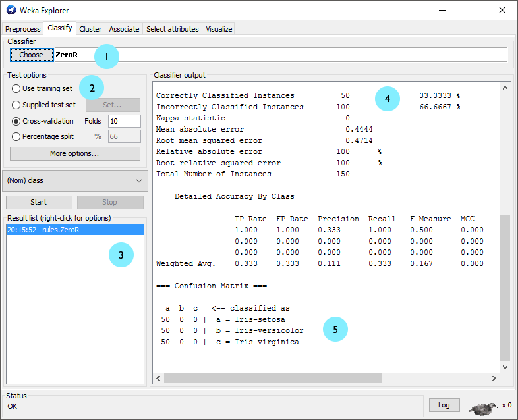Viewport: 518px width, 420px height.
Task: Choose the Percentage split radio button
Action: click(x=16, y=136)
